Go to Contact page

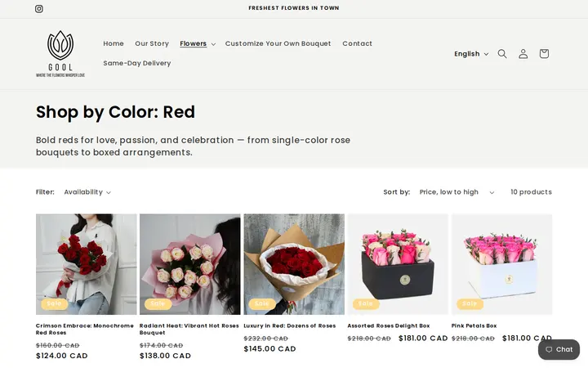pos(357,43)
